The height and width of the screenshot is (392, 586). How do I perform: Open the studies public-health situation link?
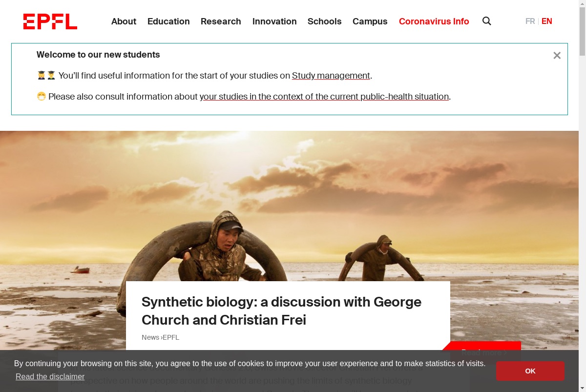pyautogui.click(x=324, y=97)
